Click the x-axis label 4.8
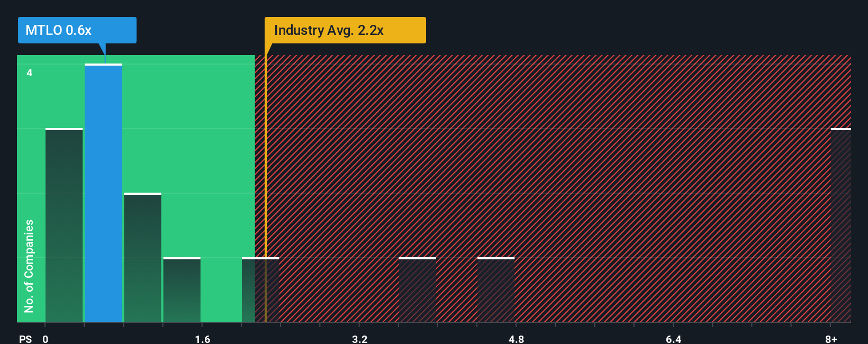The width and height of the screenshot is (868, 344). (517, 339)
